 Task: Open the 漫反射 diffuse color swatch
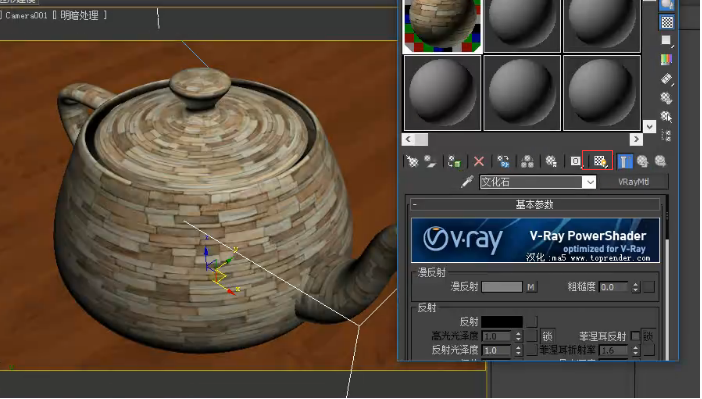[502, 287]
